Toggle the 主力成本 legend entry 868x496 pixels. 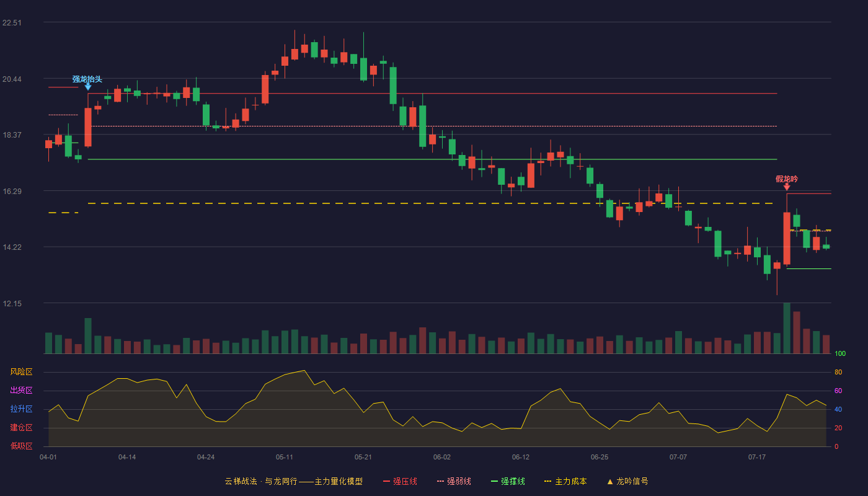point(565,481)
